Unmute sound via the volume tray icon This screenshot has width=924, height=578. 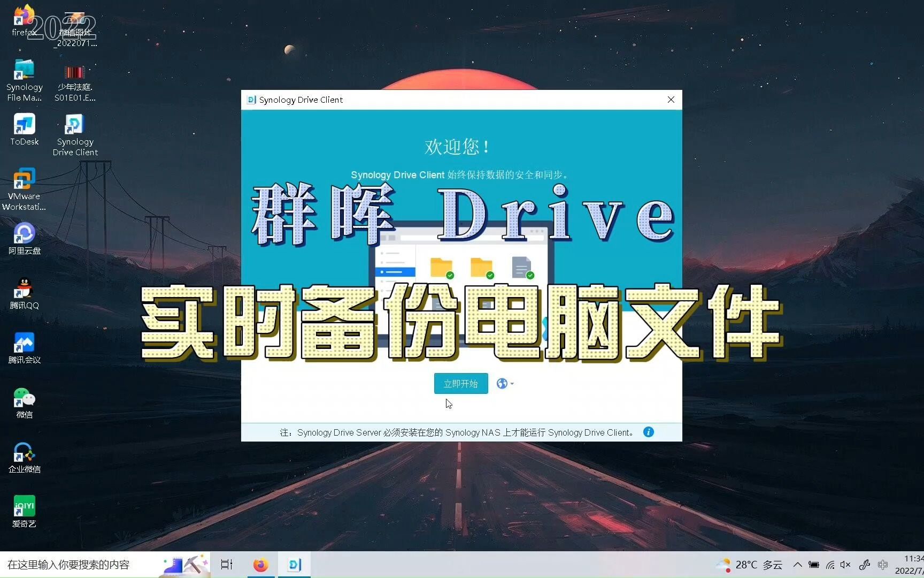point(846,564)
